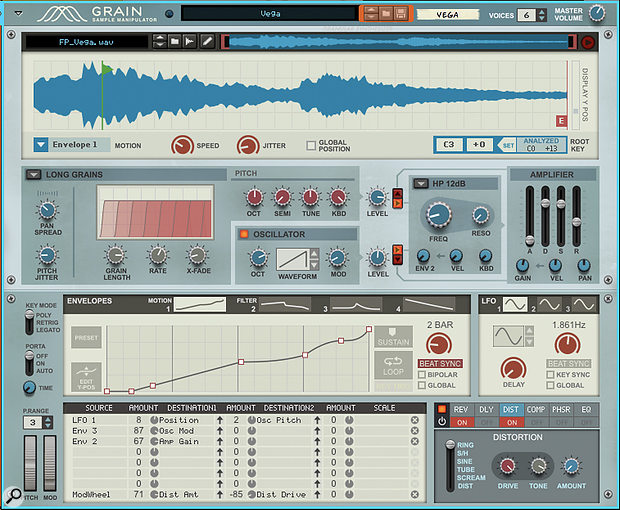The width and height of the screenshot is (620, 510).
Task: Click the distortion TONE knob
Action: 538,467
